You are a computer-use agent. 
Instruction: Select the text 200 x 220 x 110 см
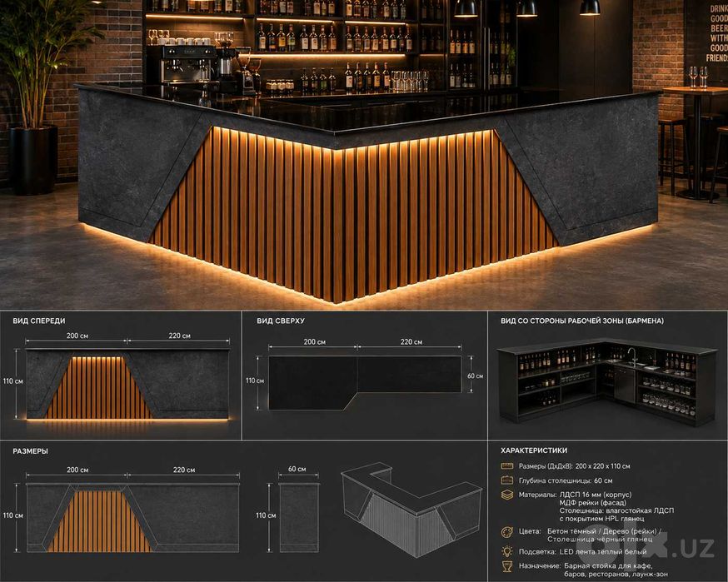click(603, 466)
